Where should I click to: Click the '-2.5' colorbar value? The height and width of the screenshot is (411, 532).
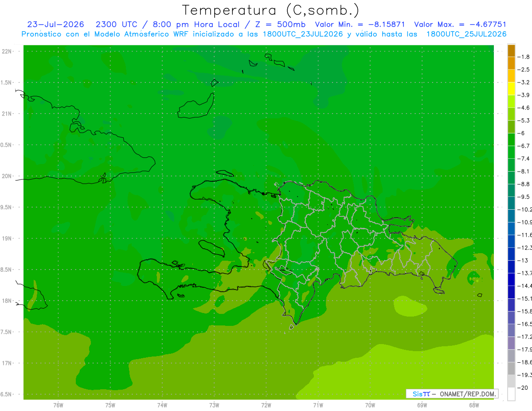[x=524, y=70]
